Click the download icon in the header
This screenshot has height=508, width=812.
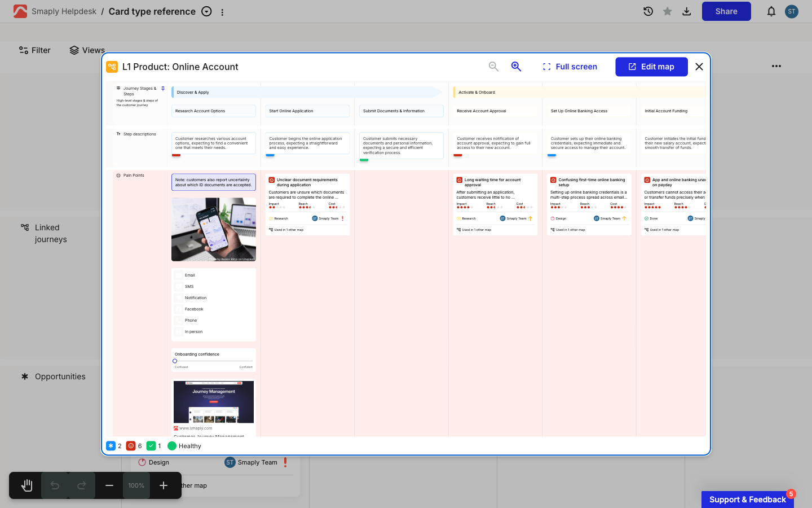tap(687, 11)
